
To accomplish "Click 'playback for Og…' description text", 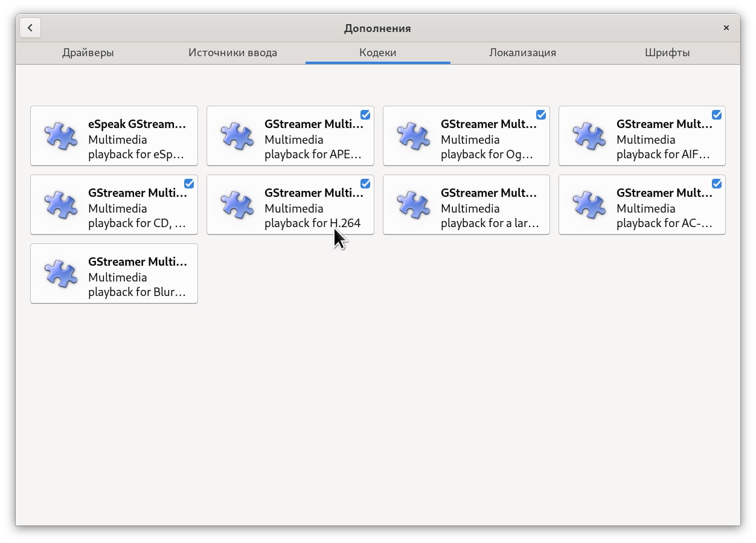I will pyautogui.click(x=487, y=154).
